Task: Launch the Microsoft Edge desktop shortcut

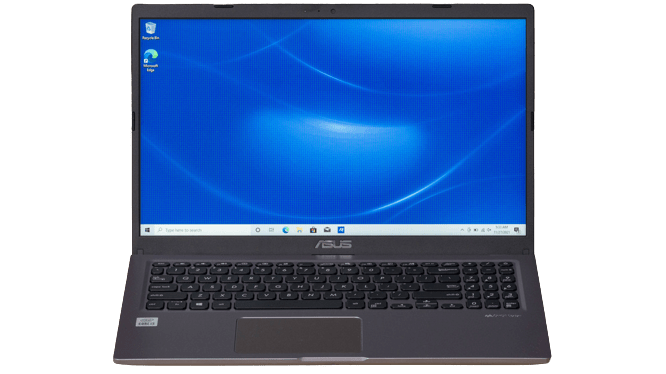Action: click(x=150, y=60)
